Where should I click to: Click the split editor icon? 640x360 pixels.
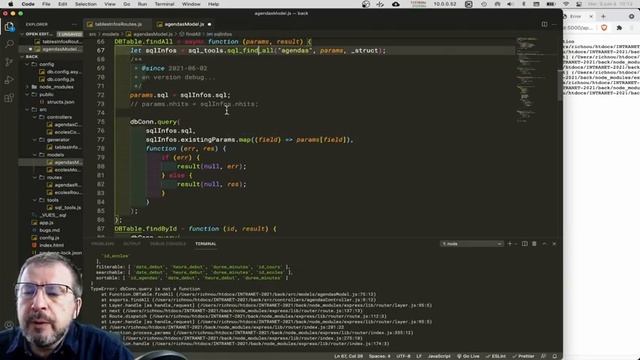tap(544, 24)
